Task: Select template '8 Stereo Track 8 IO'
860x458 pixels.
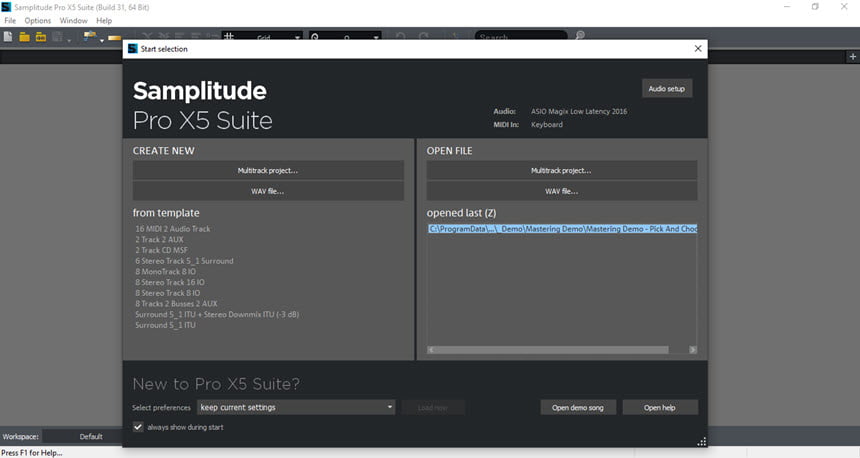Action: click(x=168, y=293)
